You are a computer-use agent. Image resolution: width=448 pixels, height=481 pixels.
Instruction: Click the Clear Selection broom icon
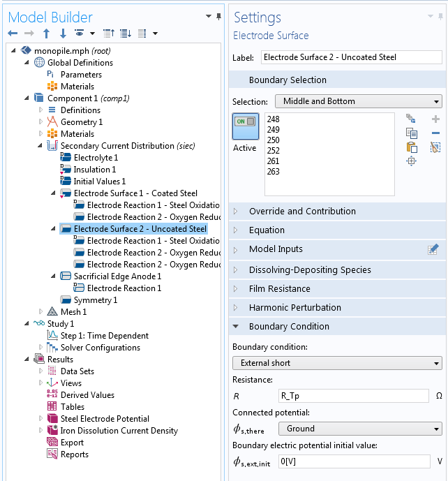(x=435, y=147)
